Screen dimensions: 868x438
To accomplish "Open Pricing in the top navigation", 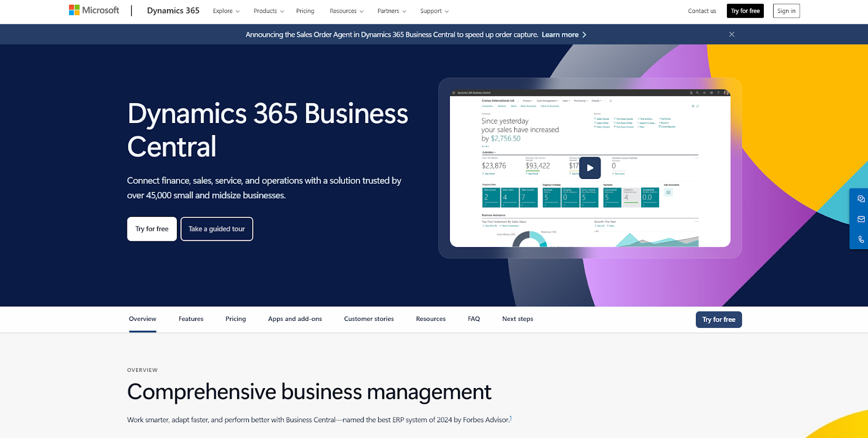I will 305,11.
